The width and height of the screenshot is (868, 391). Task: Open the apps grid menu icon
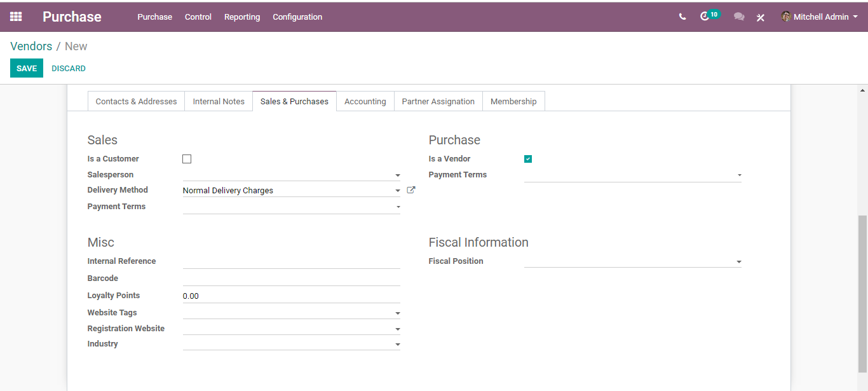16,17
